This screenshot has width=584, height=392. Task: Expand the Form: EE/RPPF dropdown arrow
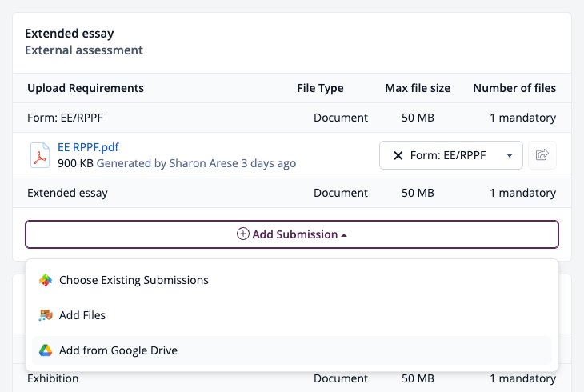click(510, 155)
